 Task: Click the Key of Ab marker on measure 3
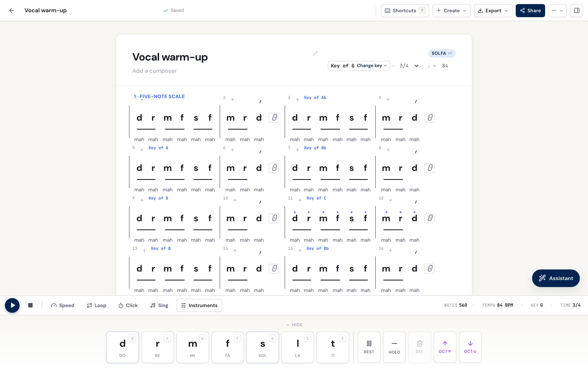coord(315,98)
